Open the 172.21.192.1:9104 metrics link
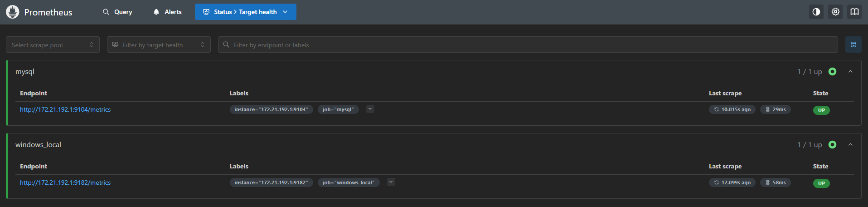This screenshot has height=207, width=868. [65, 109]
